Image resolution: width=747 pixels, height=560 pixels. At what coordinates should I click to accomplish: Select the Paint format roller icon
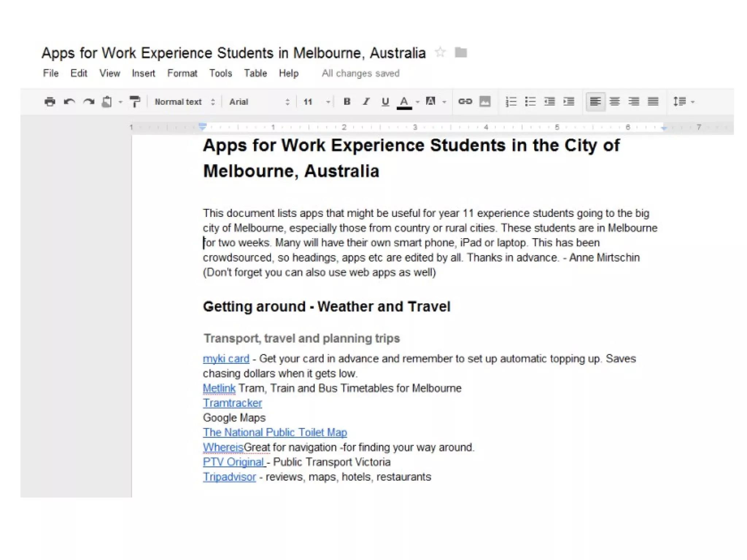[x=135, y=102]
